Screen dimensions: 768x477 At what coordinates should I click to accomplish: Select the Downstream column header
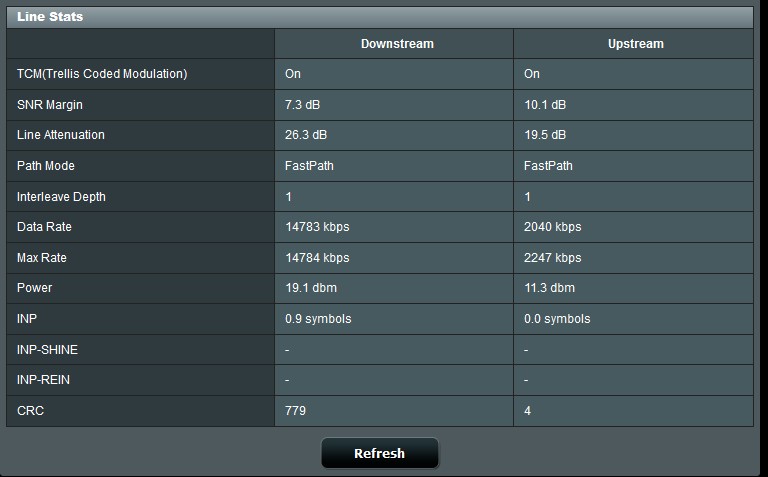pyautogui.click(x=397, y=44)
